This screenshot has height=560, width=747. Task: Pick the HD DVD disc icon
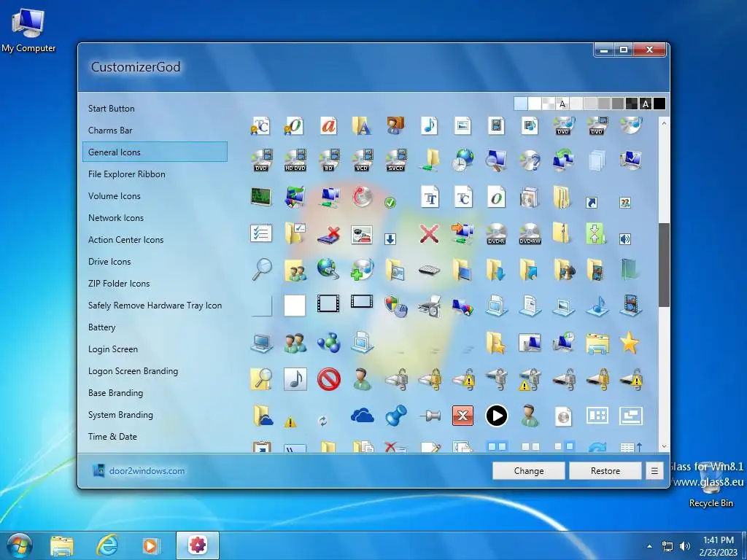pyautogui.click(x=295, y=160)
